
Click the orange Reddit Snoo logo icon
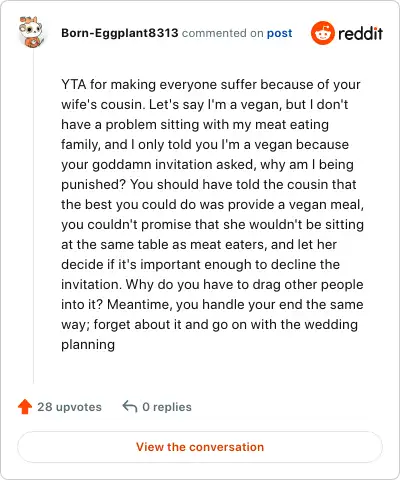pyautogui.click(x=322, y=33)
